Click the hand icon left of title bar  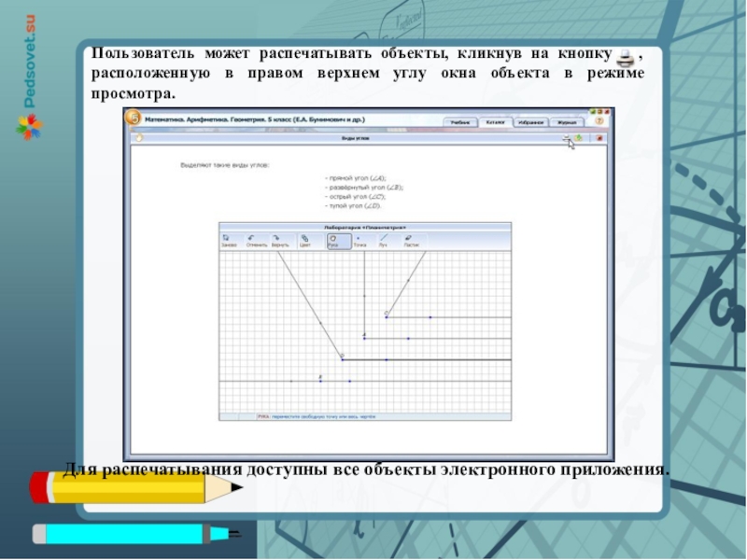click(x=138, y=138)
